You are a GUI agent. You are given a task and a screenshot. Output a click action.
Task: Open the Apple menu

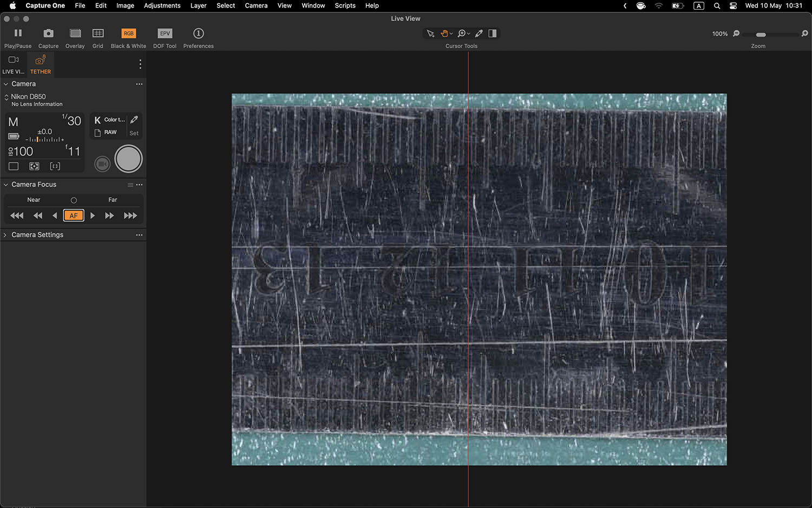(x=13, y=5)
